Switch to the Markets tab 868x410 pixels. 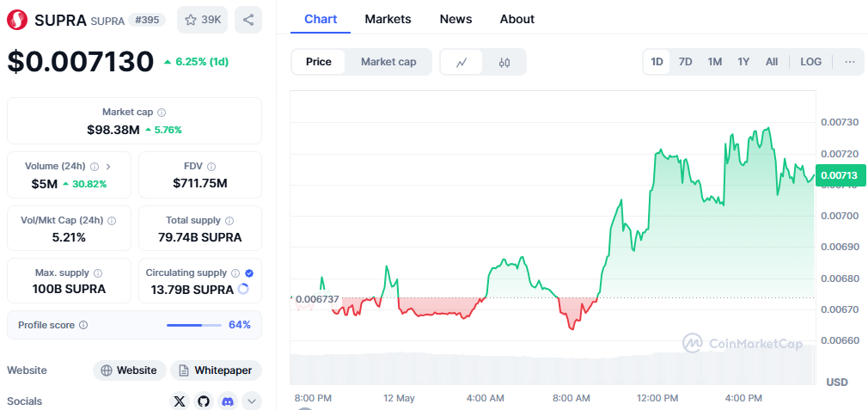pos(388,20)
